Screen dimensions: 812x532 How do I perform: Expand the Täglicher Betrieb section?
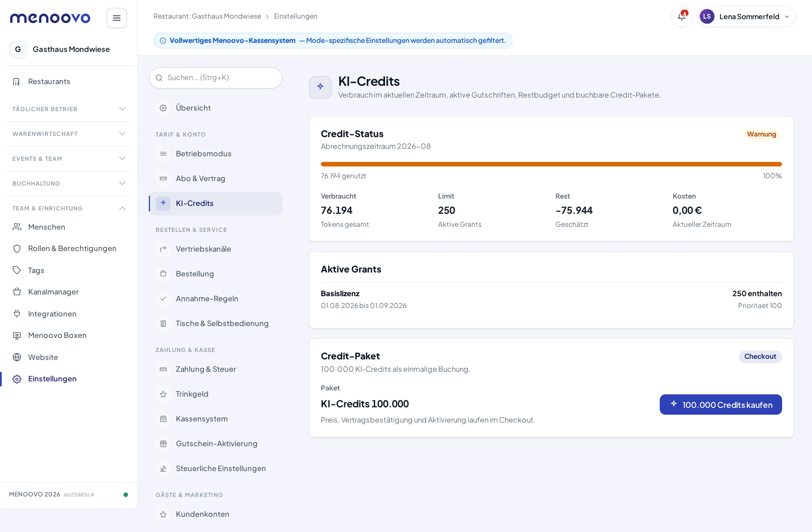click(68, 109)
